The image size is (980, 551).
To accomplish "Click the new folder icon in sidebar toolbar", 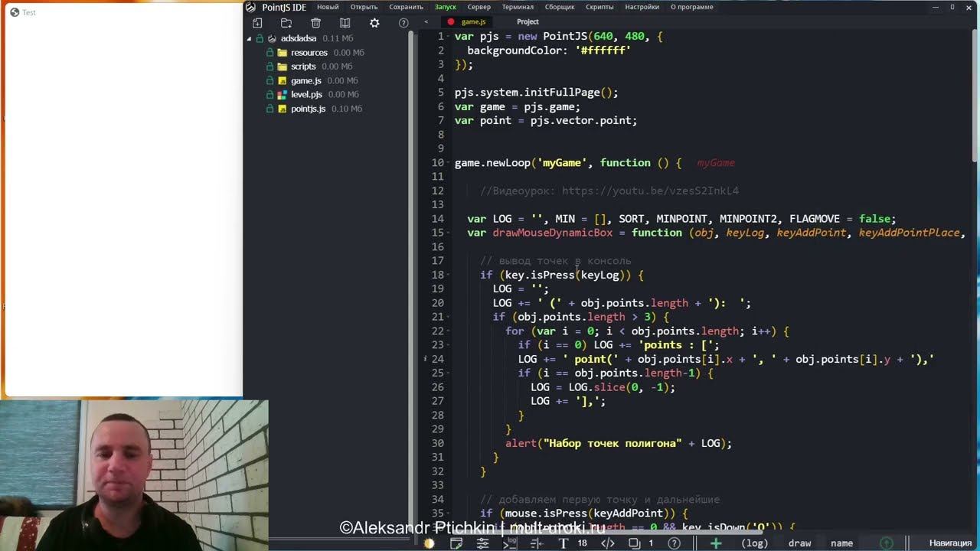I will click(x=286, y=23).
